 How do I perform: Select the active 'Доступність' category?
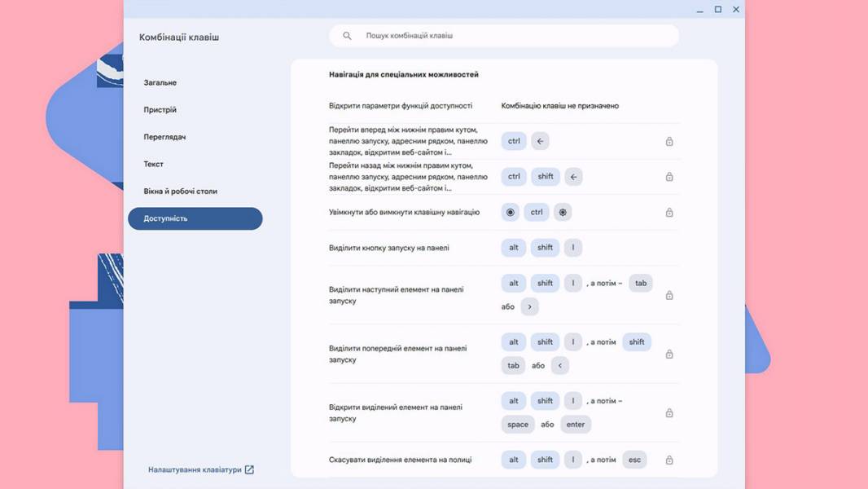(x=195, y=218)
